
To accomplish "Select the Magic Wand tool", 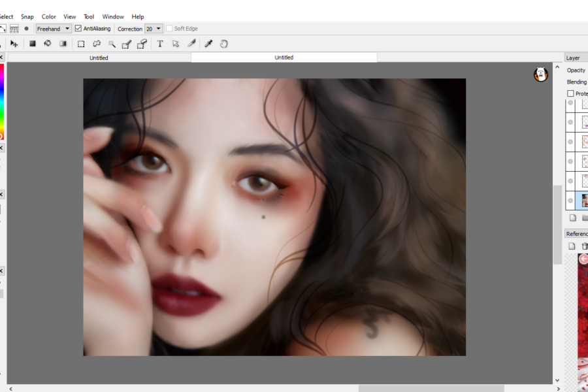I will click(x=112, y=44).
